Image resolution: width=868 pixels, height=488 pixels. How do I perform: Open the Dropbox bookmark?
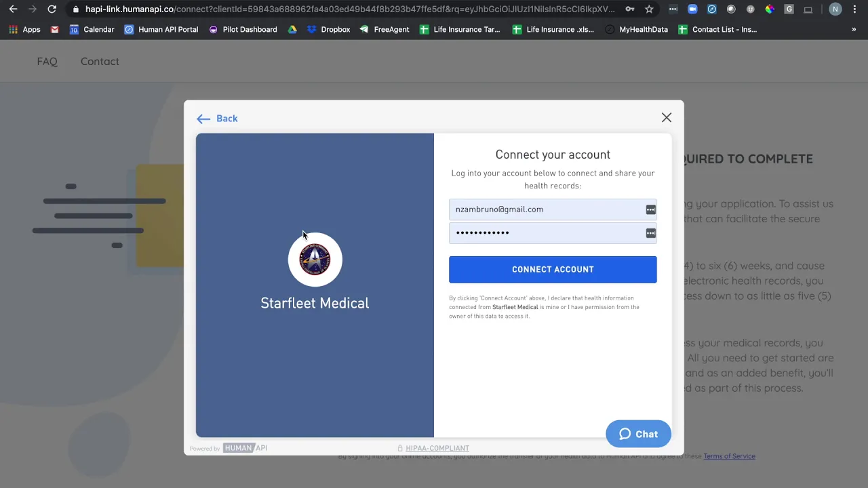point(329,30)
